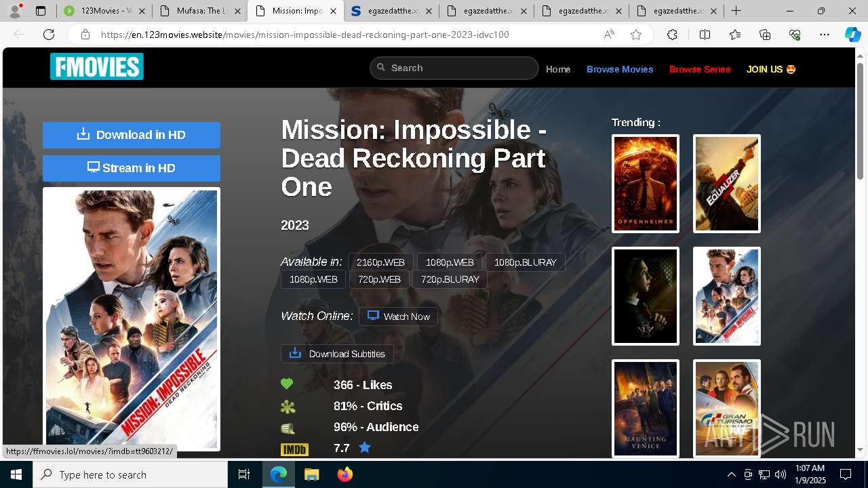
Task: Click the taskbar search box
Action: click(130, 474)
